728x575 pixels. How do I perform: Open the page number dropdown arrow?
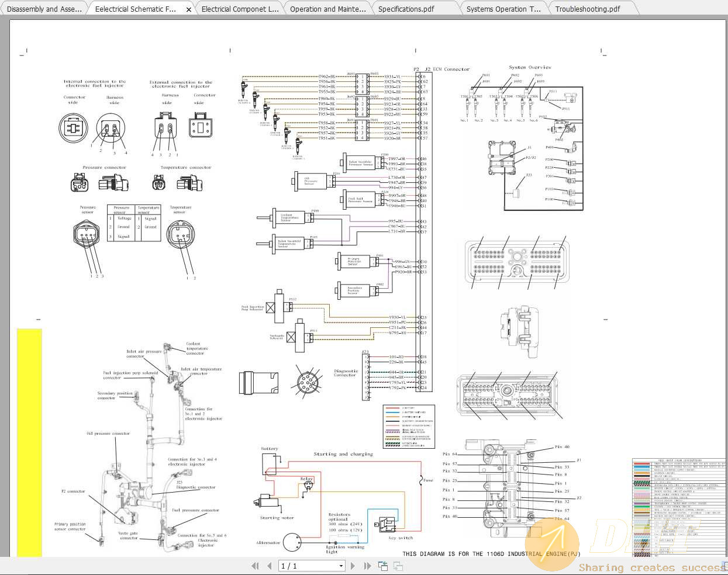coord(340,566)
